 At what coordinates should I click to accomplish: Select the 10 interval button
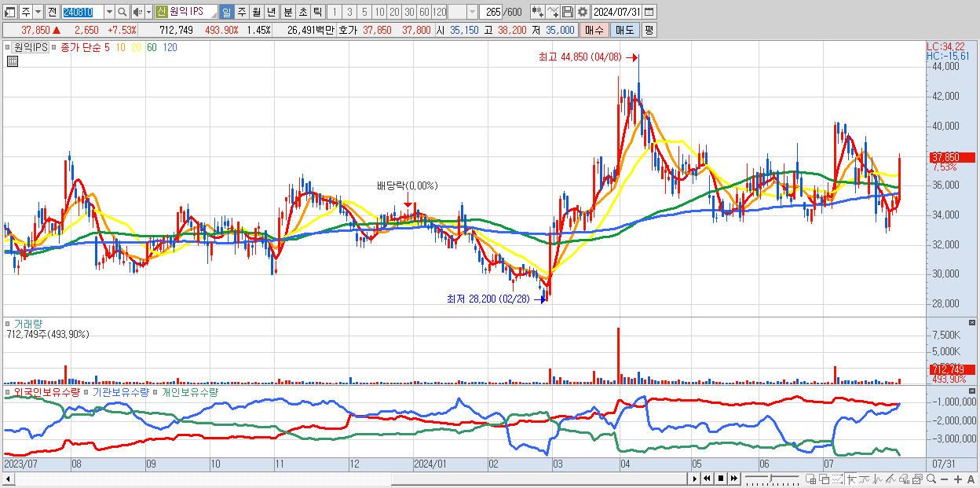pyautogui.click(x=379, y=12)
